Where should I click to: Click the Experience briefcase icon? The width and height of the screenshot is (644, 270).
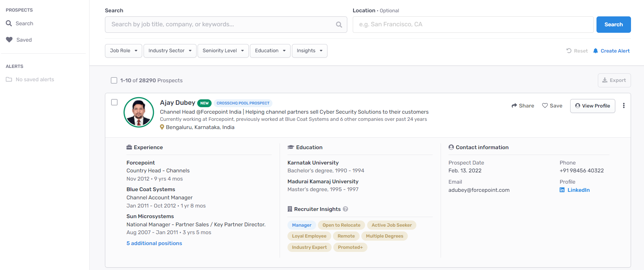pos(129,147)
